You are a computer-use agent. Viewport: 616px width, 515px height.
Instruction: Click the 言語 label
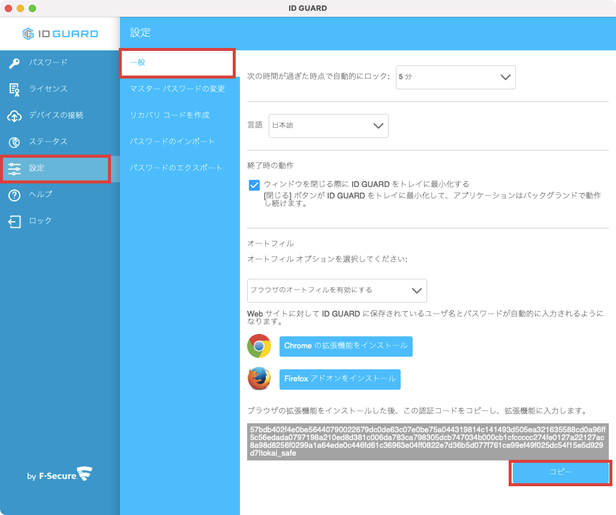click(255, 125)
